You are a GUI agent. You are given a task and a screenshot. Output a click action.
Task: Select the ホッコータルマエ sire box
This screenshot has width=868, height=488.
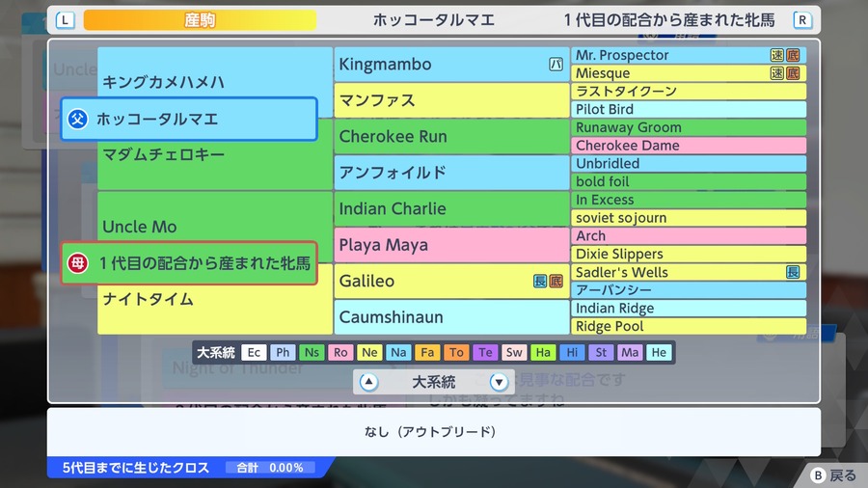(x=189, y=119)
